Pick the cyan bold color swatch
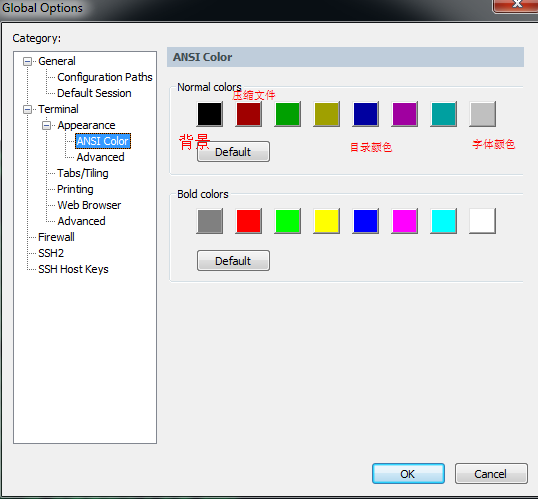 (x=443, y=221)
